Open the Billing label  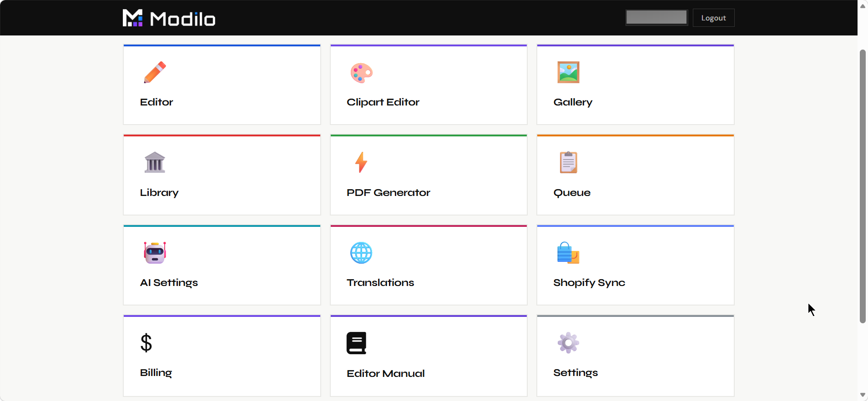point(156,373)
